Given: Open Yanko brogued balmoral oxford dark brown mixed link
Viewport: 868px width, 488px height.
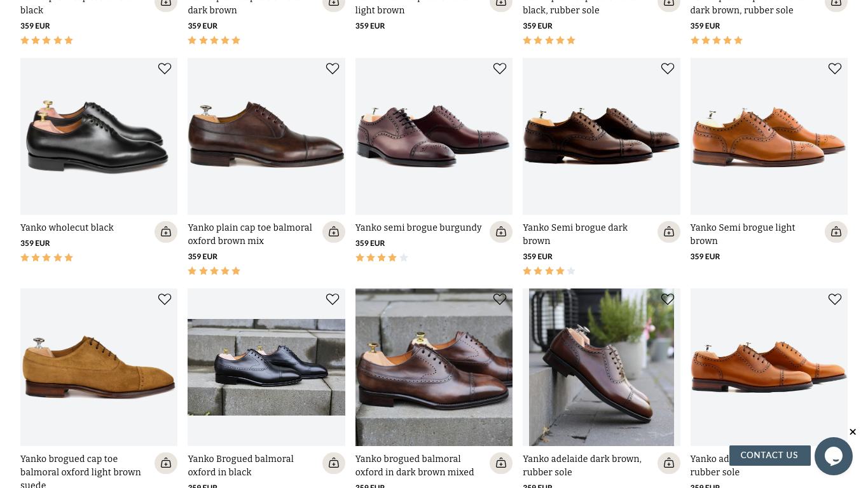Looking at the screenshot, I should (x=415, y=466).
